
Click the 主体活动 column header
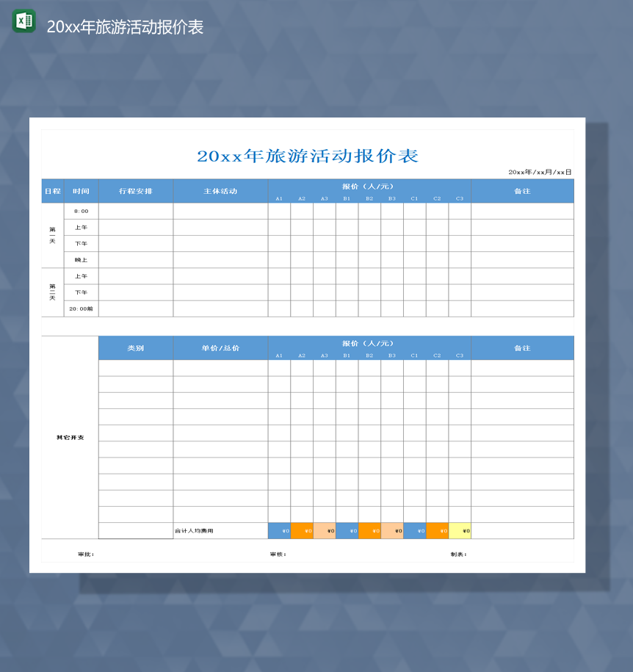coord(220,190)
